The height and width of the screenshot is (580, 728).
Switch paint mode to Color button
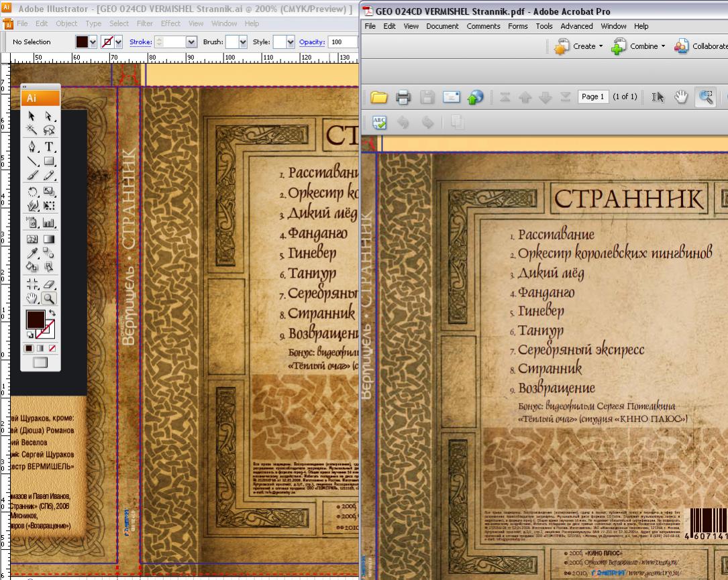29,348
